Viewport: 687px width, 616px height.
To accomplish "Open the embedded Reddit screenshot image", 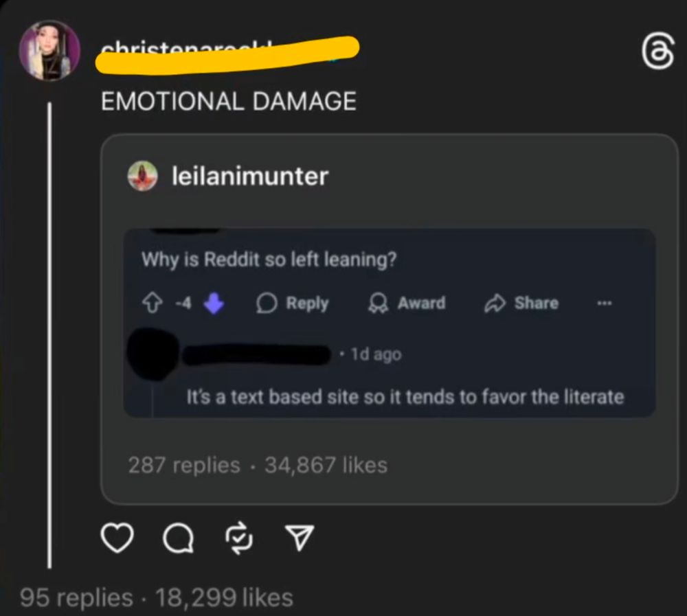I will pos(390,323).
